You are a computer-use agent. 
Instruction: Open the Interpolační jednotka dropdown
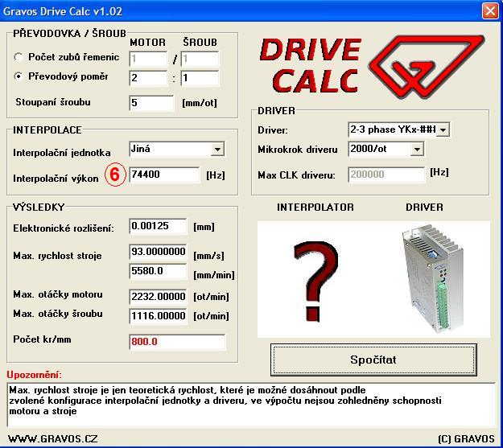pos(217,150)
